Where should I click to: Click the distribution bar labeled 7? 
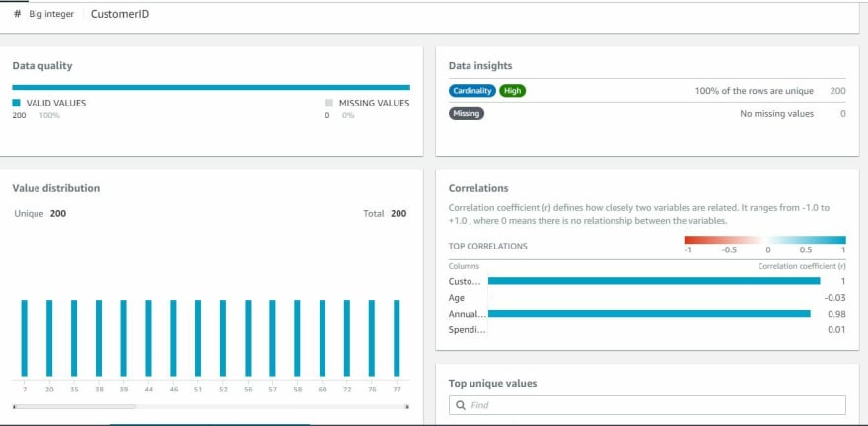24,338
